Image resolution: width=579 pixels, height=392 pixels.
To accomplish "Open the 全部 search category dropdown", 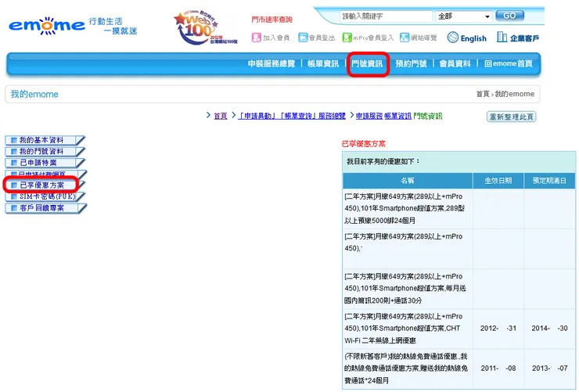I will pos(463,16).
